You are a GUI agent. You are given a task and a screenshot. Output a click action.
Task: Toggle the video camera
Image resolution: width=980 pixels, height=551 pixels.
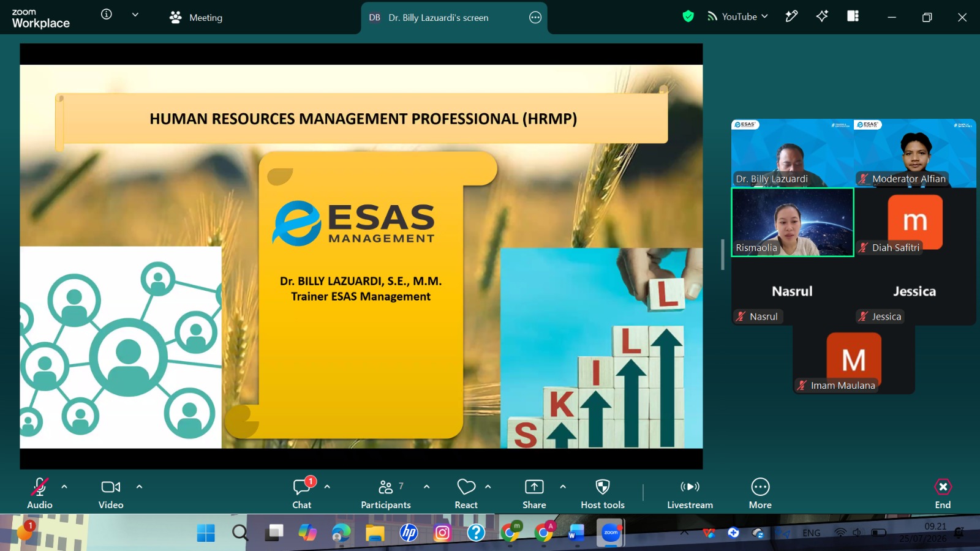[x=111, y=493]
